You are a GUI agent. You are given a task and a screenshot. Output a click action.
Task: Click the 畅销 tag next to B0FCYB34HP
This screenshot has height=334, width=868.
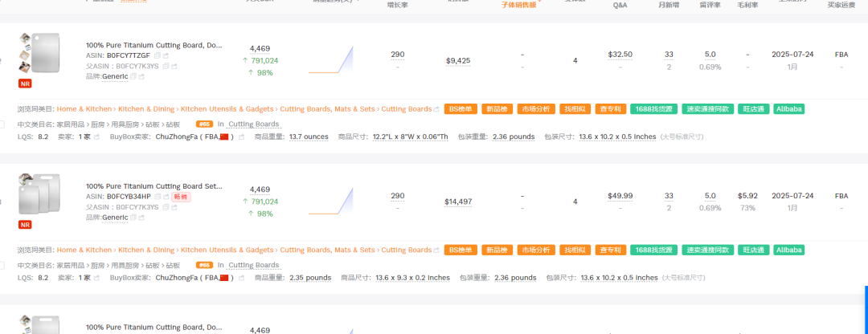181,197
